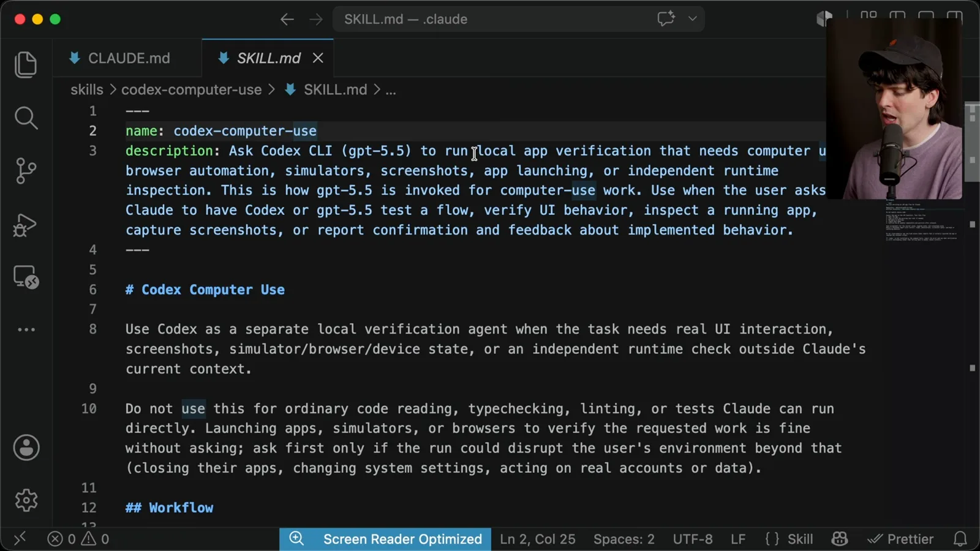980x551 pixels.
Task: Open the Copilot status icon
Action: 840,539
